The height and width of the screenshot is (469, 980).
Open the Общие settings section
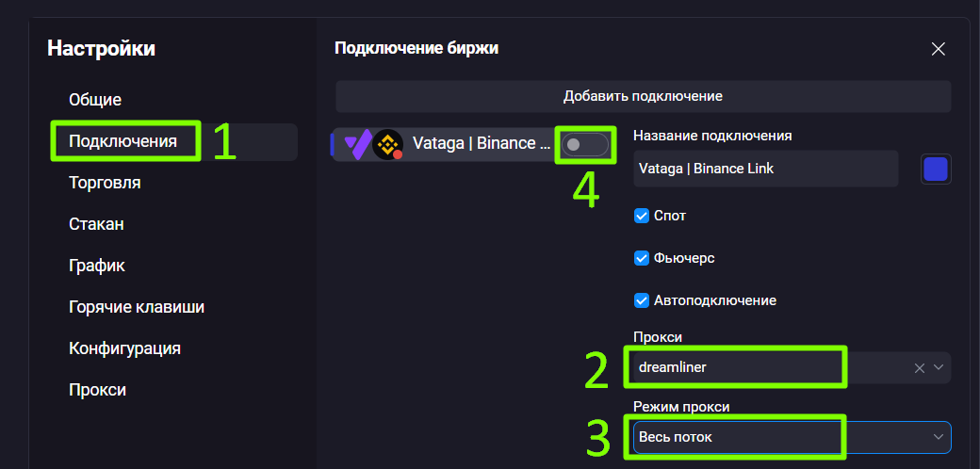click(x=95, y=100)
